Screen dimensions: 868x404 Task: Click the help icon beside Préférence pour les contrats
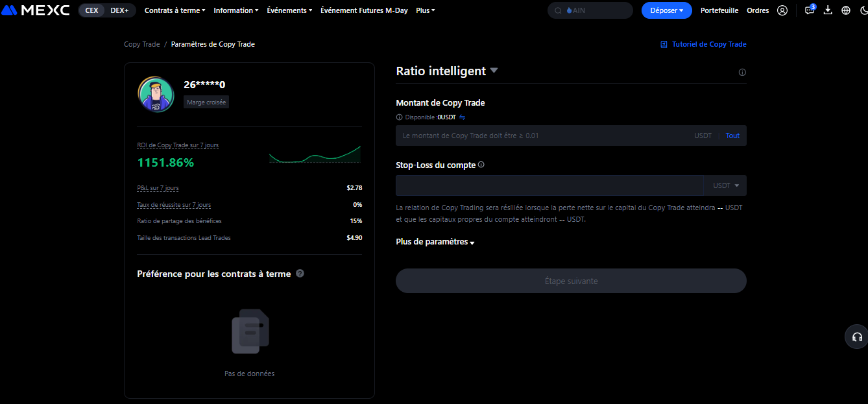point(300,274)
